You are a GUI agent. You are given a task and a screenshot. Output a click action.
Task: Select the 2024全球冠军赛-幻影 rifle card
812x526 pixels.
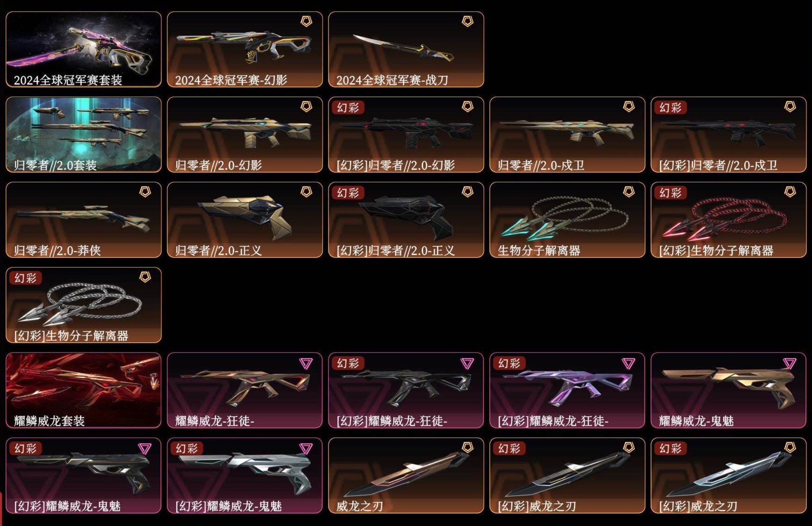(245, 49)
